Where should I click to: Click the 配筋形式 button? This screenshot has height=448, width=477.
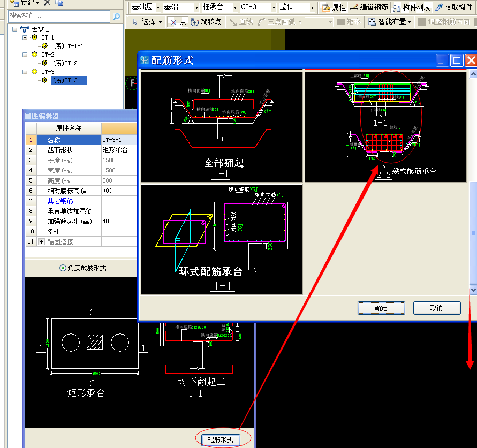coord(220,439)
